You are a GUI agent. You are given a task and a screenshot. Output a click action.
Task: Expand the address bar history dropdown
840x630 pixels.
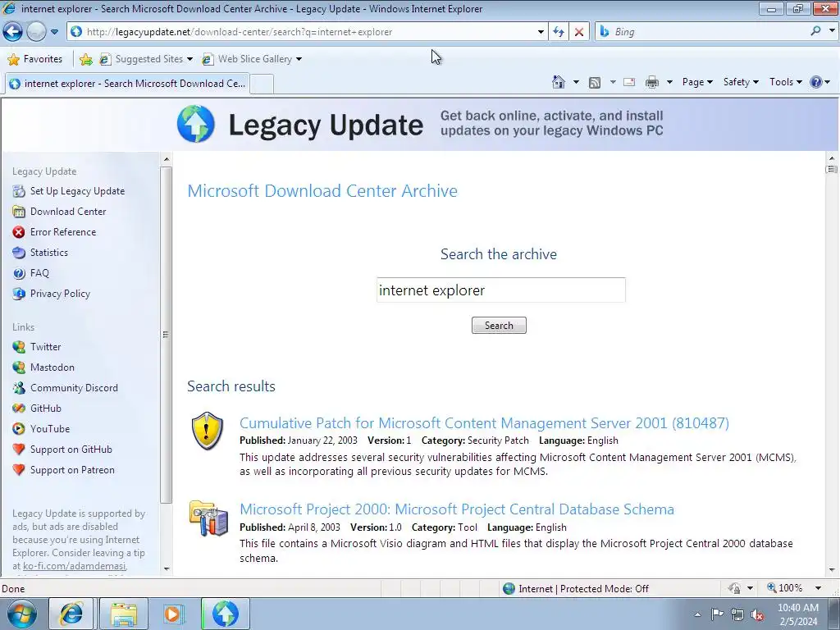pyautogui.click(x=541, y=32)
